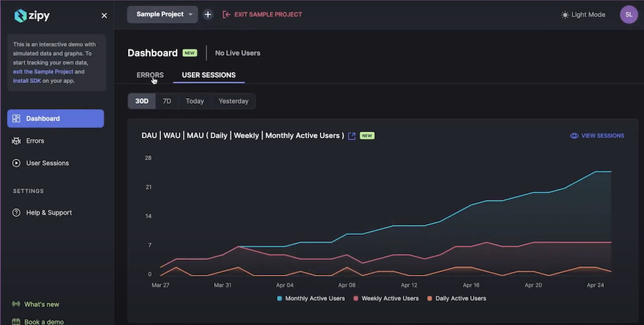Click the Help & Support question icon

pyautogui.click(x=16, y=213)
